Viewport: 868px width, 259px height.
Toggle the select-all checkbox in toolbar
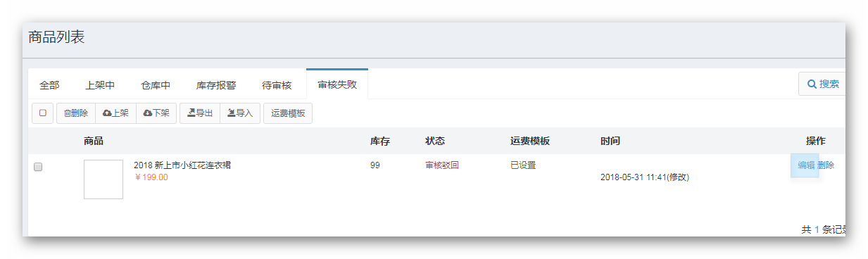tap(43, 113)
